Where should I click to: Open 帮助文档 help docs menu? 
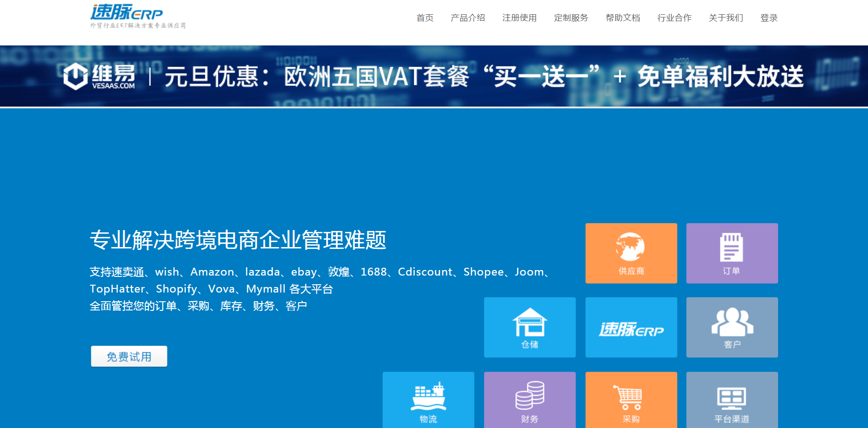point(623,18)
